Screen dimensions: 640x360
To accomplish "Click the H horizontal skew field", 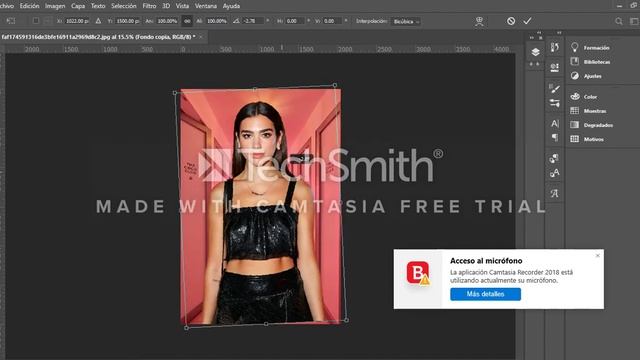I will (295, 21).
